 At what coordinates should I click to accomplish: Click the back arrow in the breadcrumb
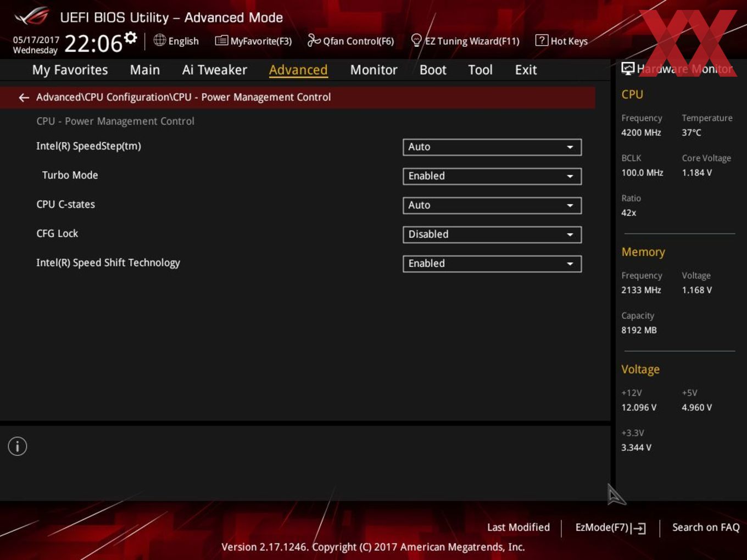coord(24,97)
